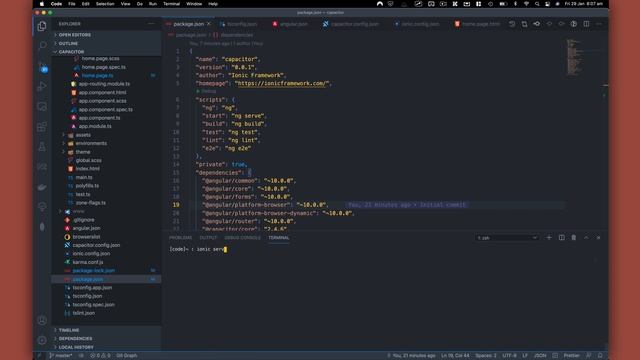Maximize the panel with chevron up

click(586, 238)
